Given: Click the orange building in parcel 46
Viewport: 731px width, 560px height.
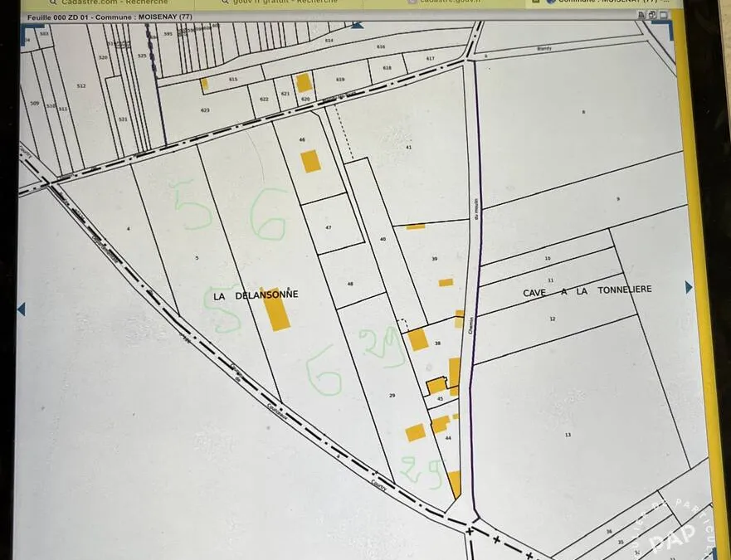Looking at the screenshot, I should [310, 161].
